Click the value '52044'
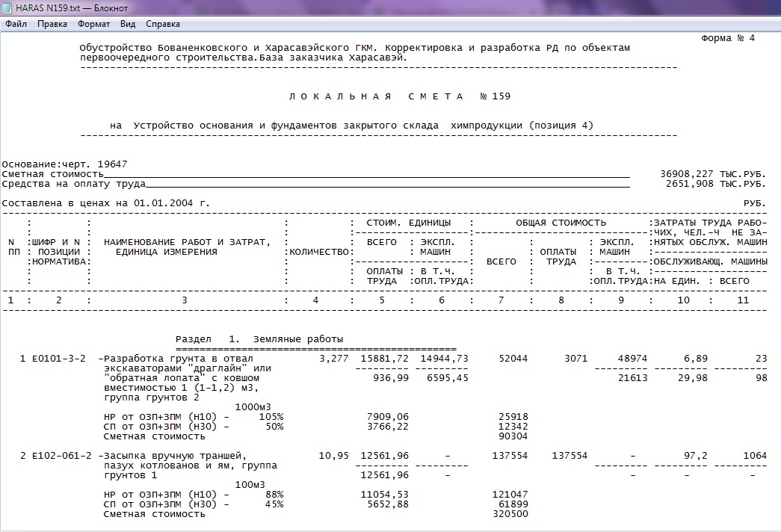This screenshot has width=781, height=532. (513, 359)
